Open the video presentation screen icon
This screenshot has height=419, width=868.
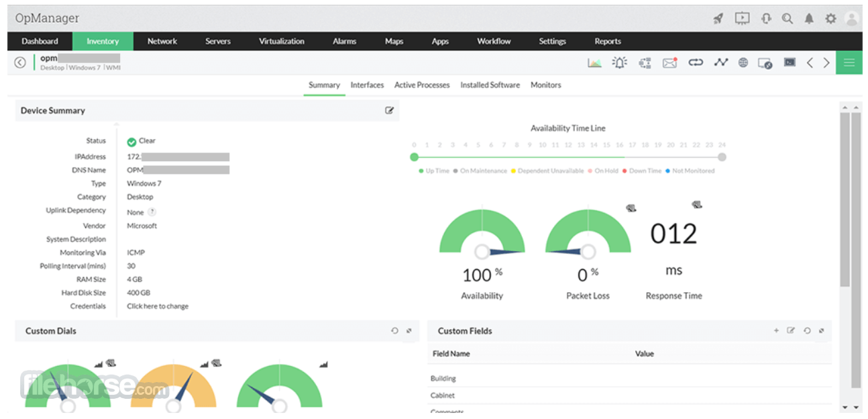[x=742, y=19]
